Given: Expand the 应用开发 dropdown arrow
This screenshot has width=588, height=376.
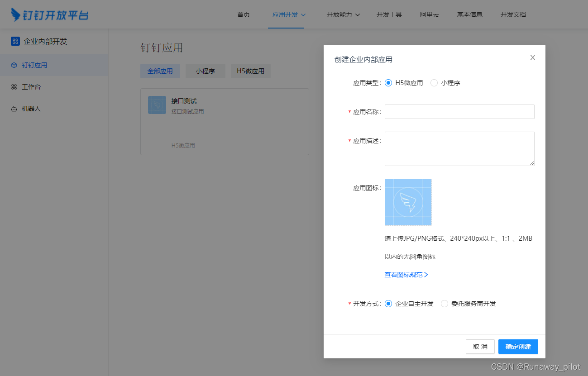Looking at the screenshot, I should [x=303, y=15].
